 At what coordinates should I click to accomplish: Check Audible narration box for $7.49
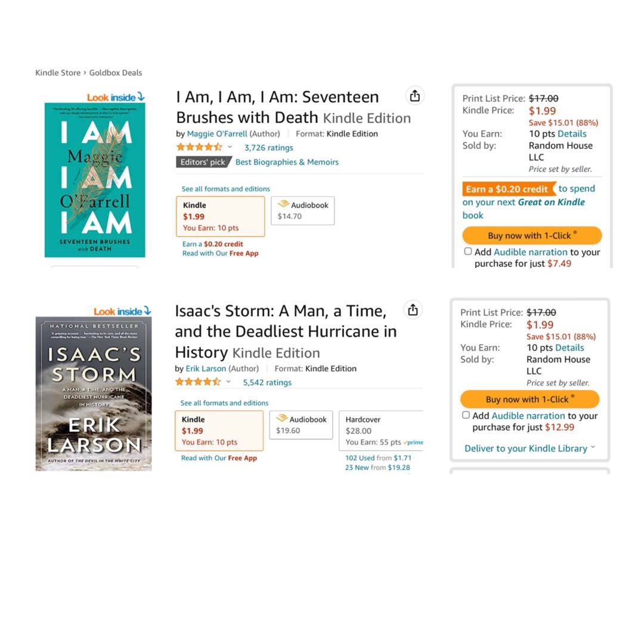[x=468, y=252]
